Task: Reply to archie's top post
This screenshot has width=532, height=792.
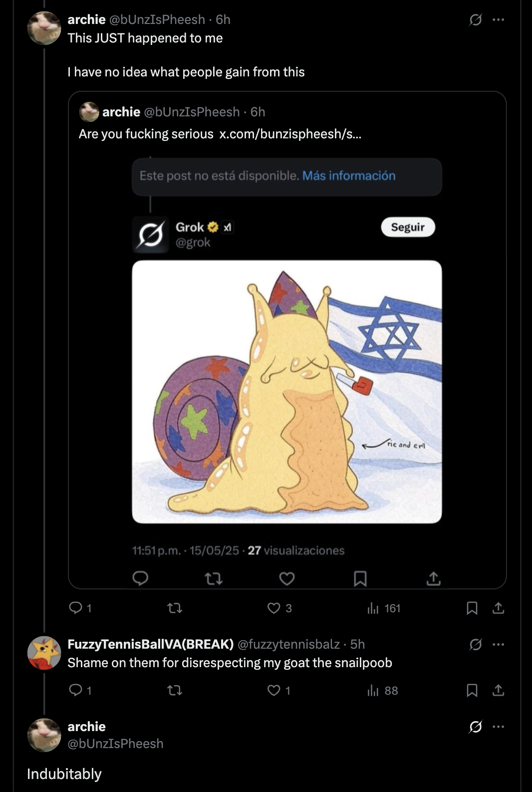Action: [76, 608]
